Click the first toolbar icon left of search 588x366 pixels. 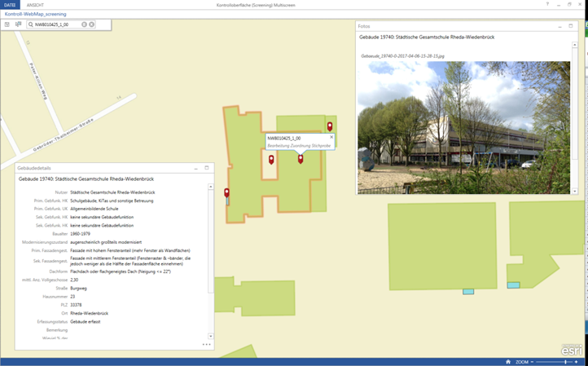7,24
